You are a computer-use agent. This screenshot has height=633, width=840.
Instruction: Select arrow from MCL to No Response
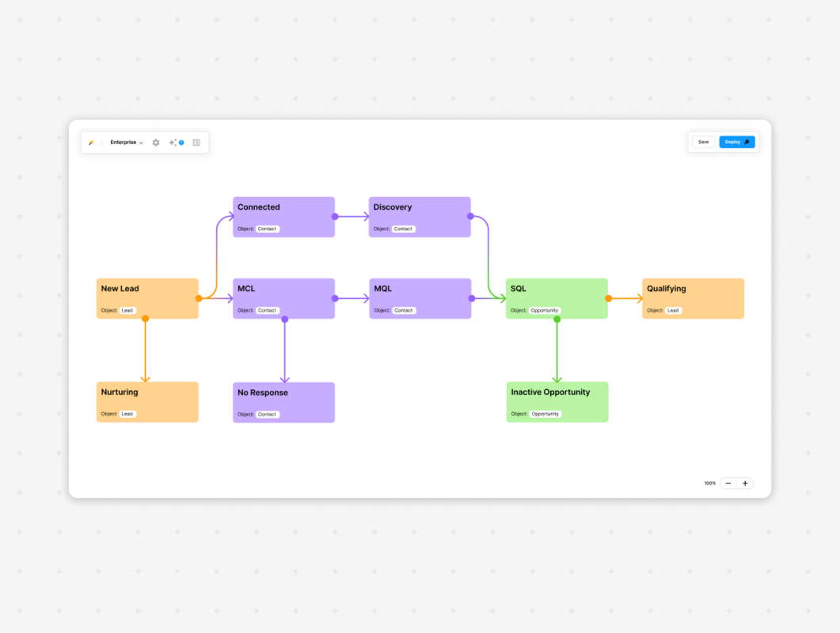click(285, 352)
